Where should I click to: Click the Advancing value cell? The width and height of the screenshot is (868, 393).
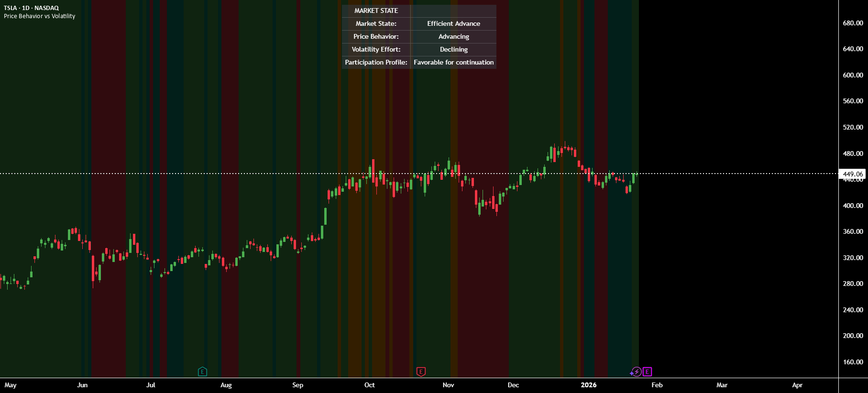tap(453, 36)
